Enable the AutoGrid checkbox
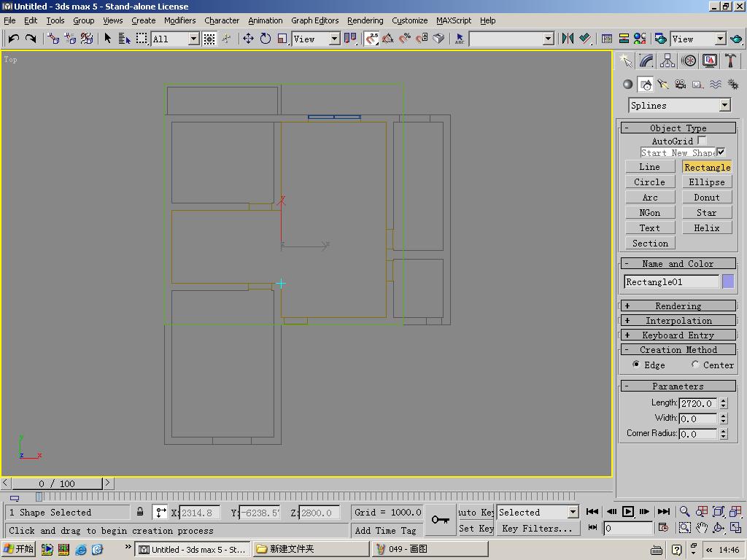Image resolution: width=747 pixels, height=560 pixels. [x=702, y=140]
